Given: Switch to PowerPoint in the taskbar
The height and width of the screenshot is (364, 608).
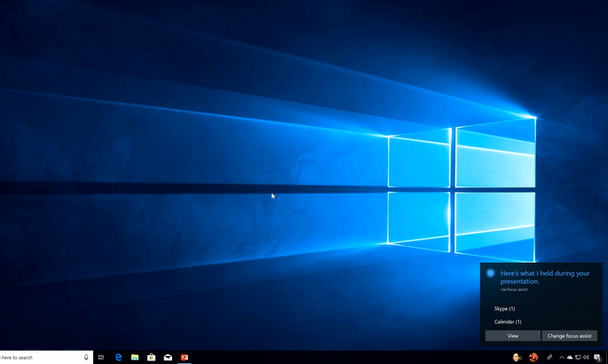Looking at the screenshot, I should click(x=185, y=358).
